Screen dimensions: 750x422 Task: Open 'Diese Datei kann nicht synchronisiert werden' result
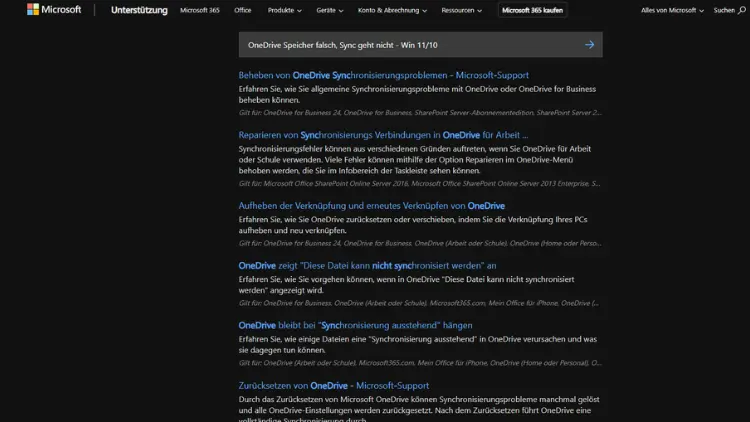tap(367, 266)
